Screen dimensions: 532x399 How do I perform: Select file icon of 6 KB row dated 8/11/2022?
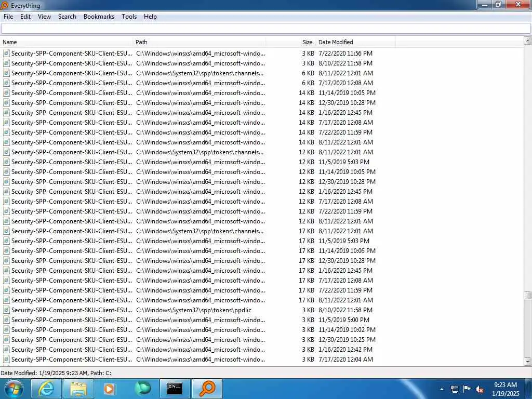click(x=6, y=73)
